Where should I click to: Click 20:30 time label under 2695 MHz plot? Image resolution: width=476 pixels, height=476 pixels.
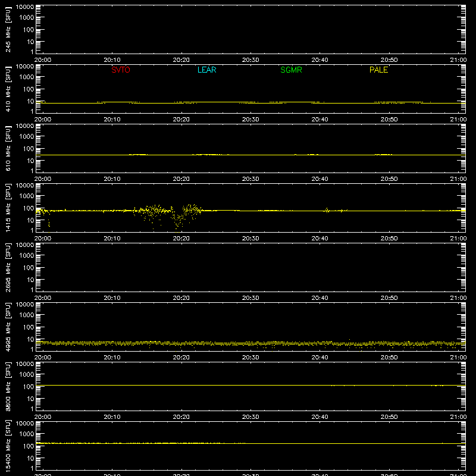click(250, 298)
